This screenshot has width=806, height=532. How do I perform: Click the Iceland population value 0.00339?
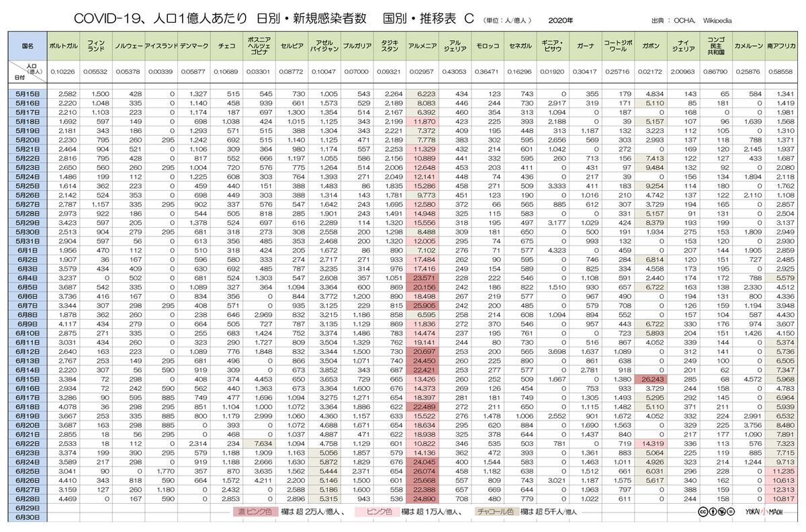(160, 71)
